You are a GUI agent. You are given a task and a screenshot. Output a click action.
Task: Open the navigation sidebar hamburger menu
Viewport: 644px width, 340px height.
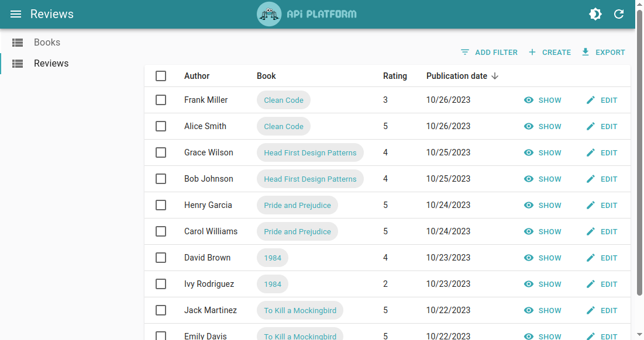click(16, 14)
